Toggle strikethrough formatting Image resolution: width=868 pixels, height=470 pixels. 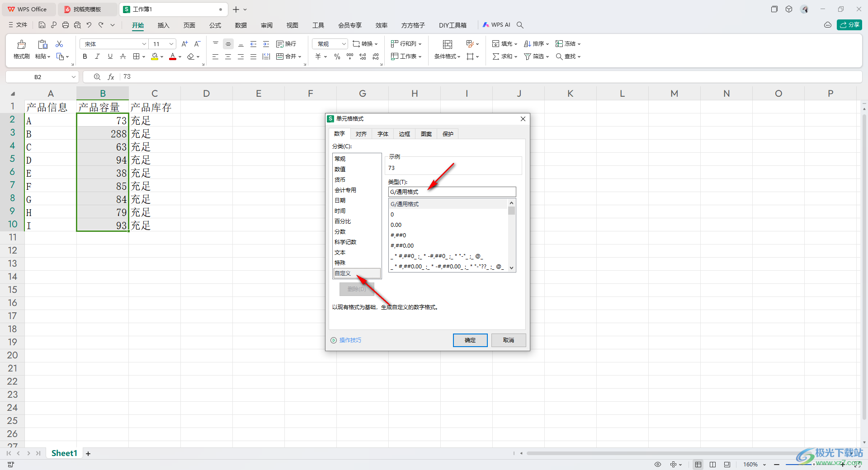coord(123,56)
